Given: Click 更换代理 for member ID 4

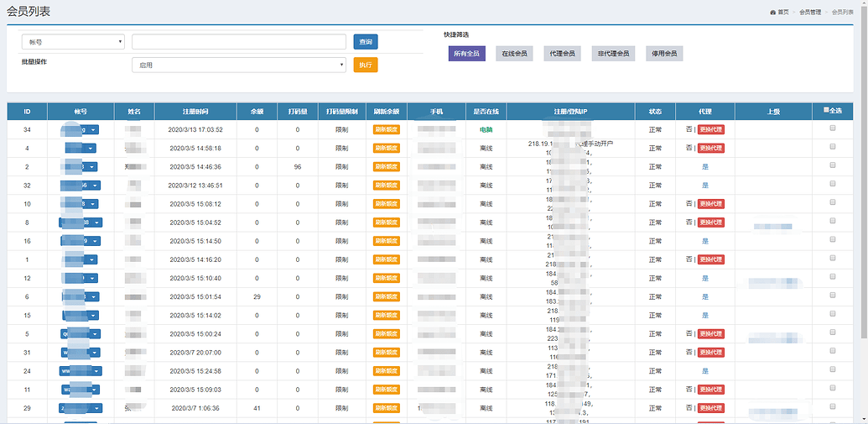Looking at the screenshot, I should (x=710, y=148).
